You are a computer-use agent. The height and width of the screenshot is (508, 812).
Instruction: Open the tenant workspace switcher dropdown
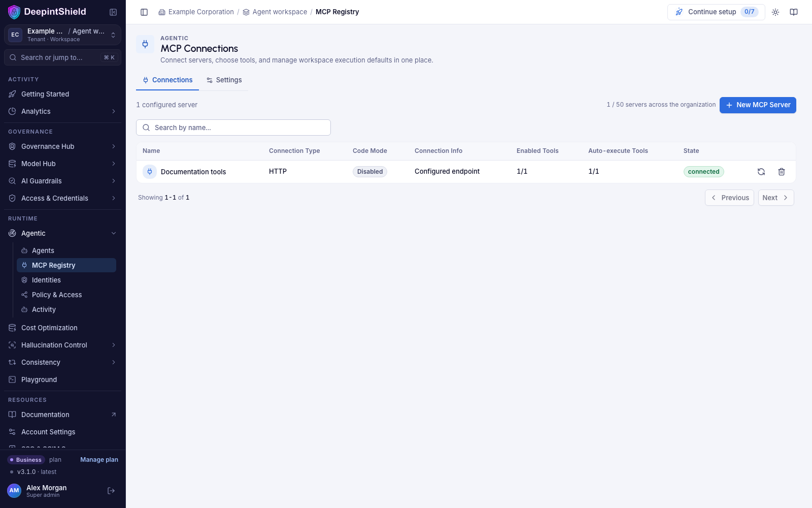(x=63, y=35)
